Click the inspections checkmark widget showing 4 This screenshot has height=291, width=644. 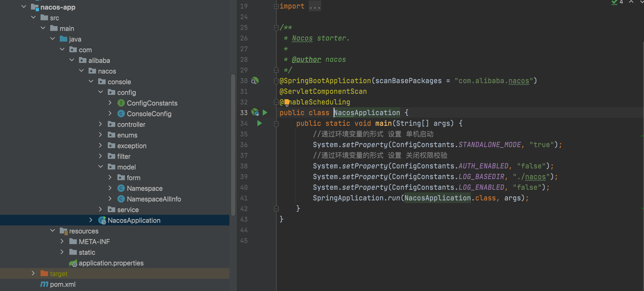617,2
